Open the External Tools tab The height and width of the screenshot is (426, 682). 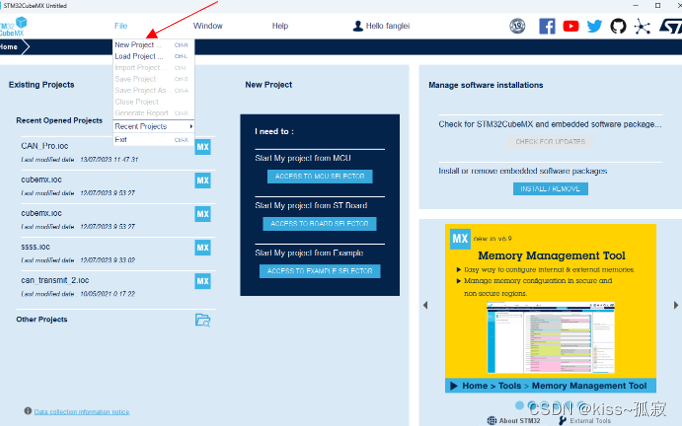tap(585, 420)
